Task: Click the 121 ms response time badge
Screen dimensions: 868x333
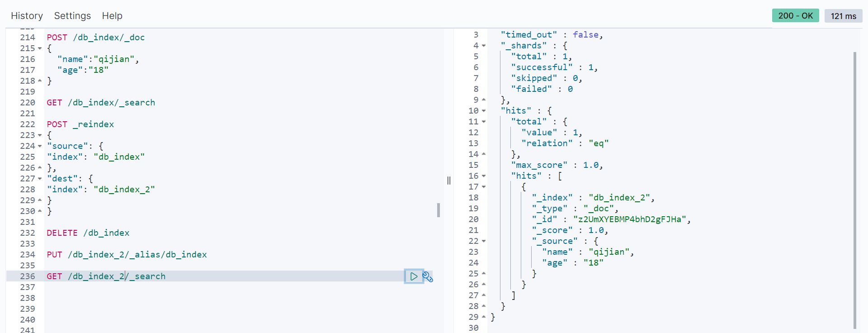Action: tap(843, 16)
